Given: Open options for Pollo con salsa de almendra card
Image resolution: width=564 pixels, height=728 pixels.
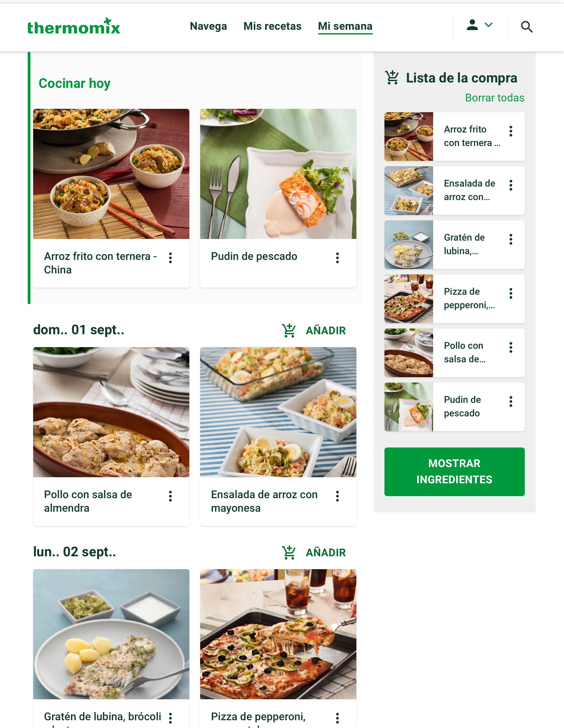Looking at the screenshot, I should click(x=170, y=496).
